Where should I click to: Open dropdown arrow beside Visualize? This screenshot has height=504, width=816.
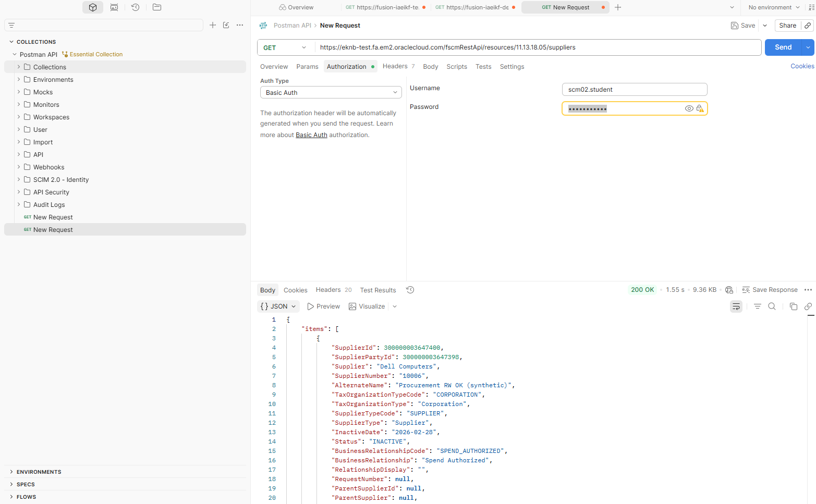(395, 306)
